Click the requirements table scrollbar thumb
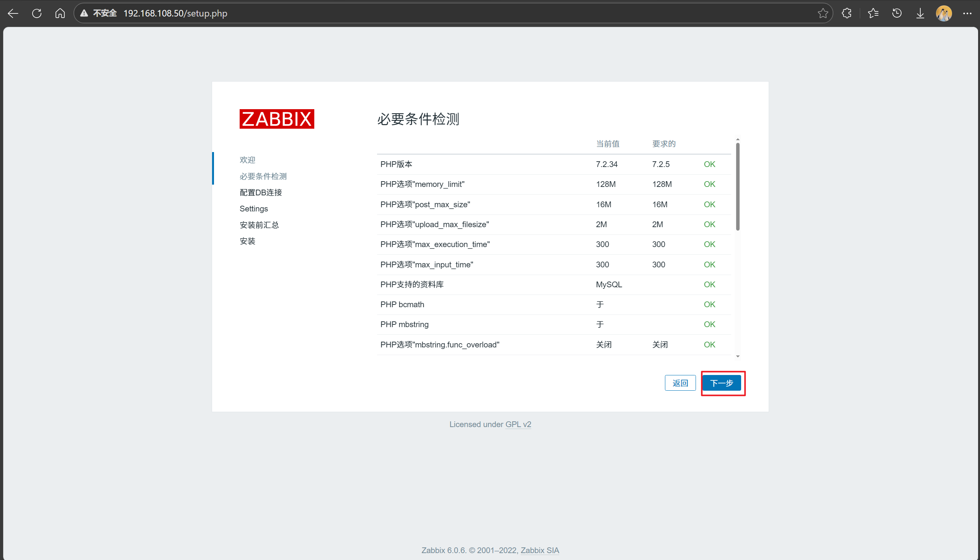 (738, 187)
